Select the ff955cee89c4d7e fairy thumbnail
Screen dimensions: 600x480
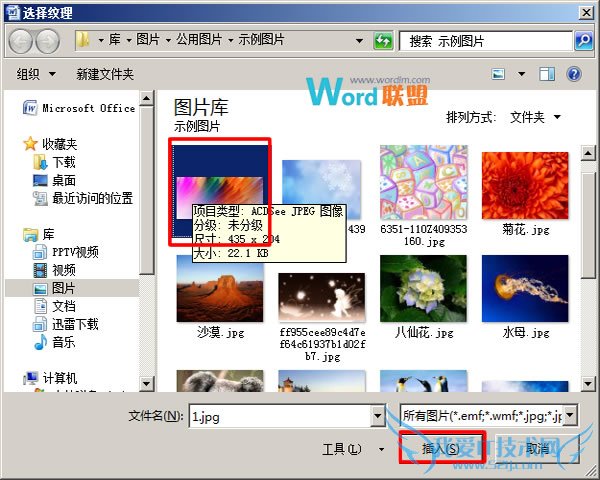click(322, 297)
